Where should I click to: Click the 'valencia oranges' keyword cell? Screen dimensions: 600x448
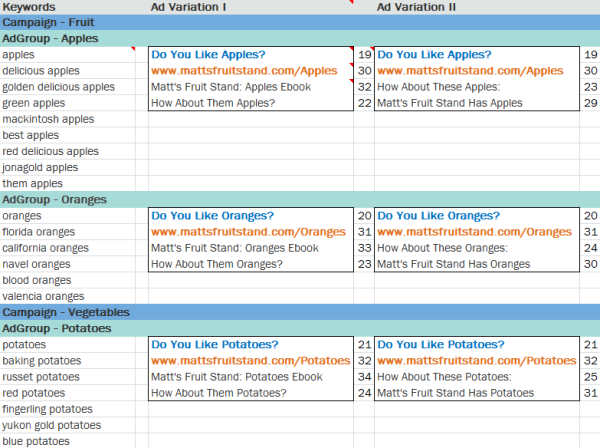coord(43,296)
